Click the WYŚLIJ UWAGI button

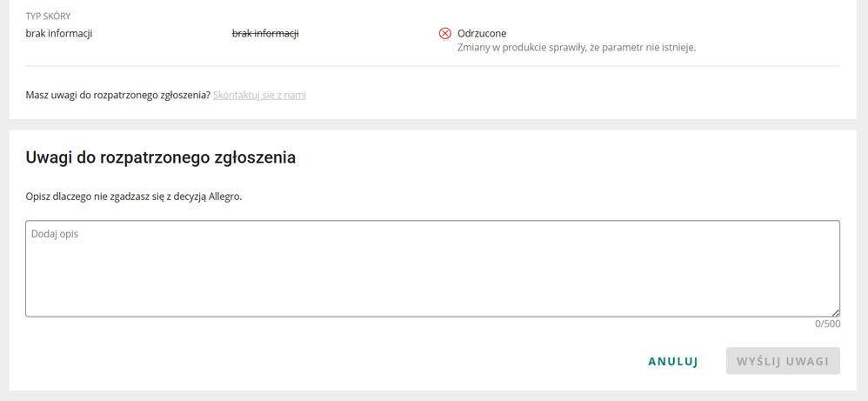click(x=783, y=361)
